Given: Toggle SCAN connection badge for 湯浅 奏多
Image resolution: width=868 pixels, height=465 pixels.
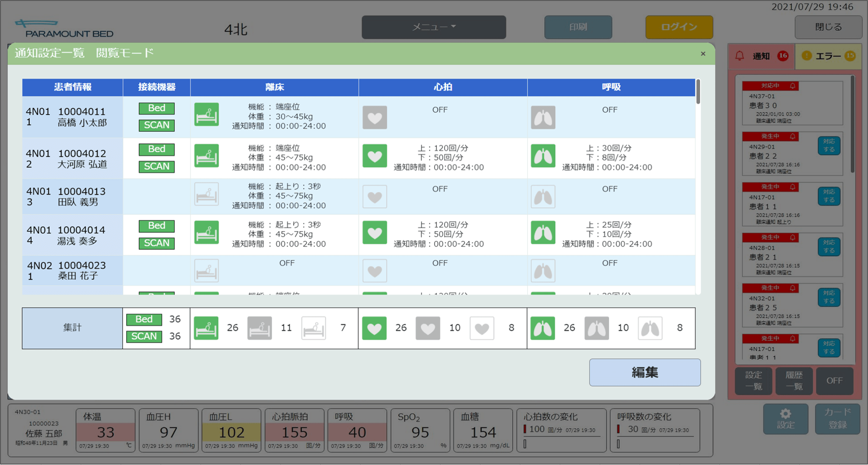Looking at the screenshot, I should (156, 243).
